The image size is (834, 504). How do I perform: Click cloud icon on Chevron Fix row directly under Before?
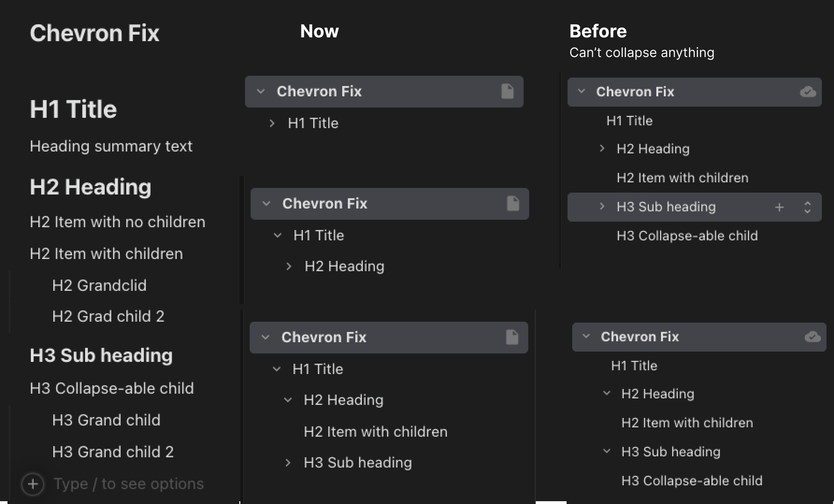click(808, 92)
